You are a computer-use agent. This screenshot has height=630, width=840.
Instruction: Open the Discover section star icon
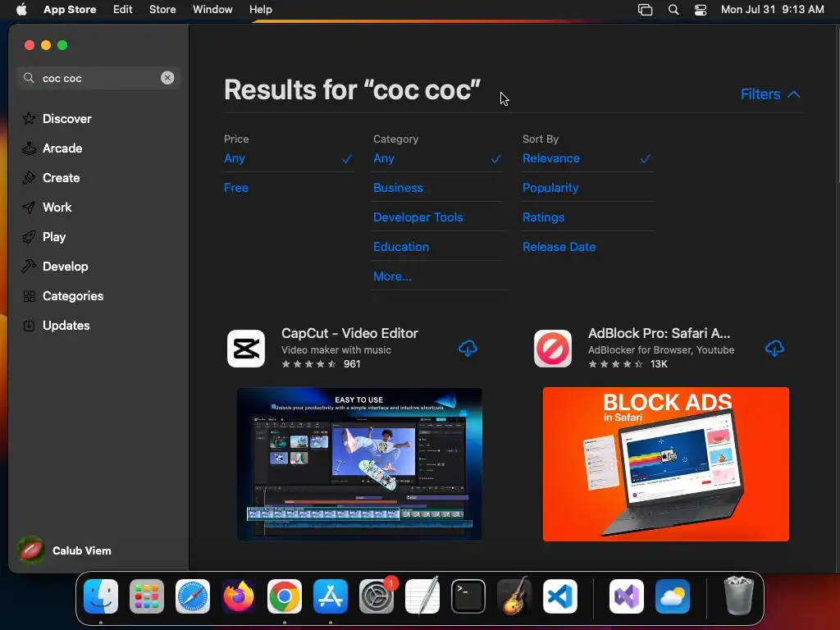[29, 118]
